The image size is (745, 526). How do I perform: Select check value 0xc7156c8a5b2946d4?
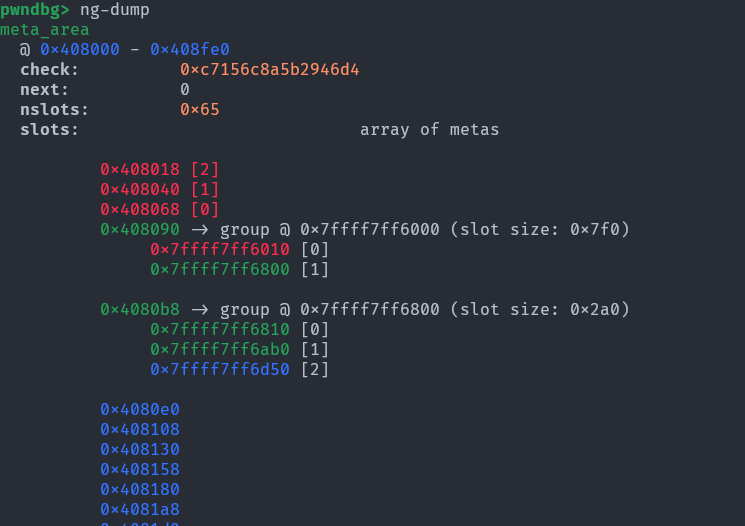pyautogui.click(x=269, y=70)
